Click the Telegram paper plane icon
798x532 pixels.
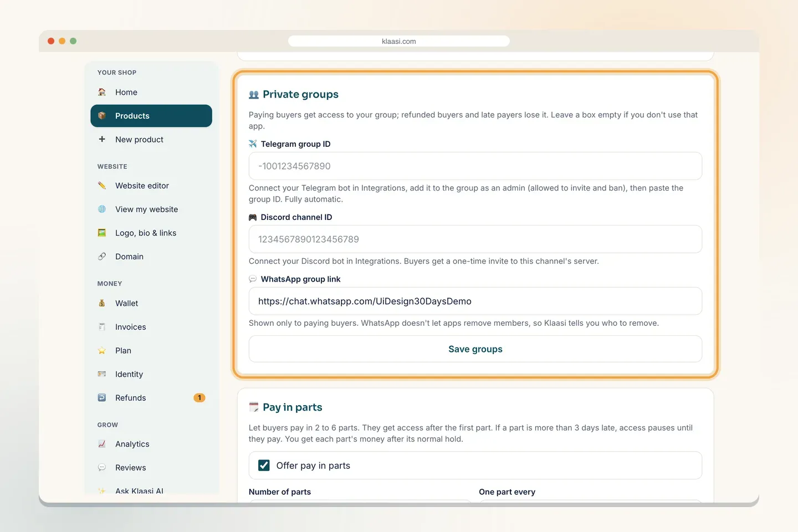coord(253,144)
